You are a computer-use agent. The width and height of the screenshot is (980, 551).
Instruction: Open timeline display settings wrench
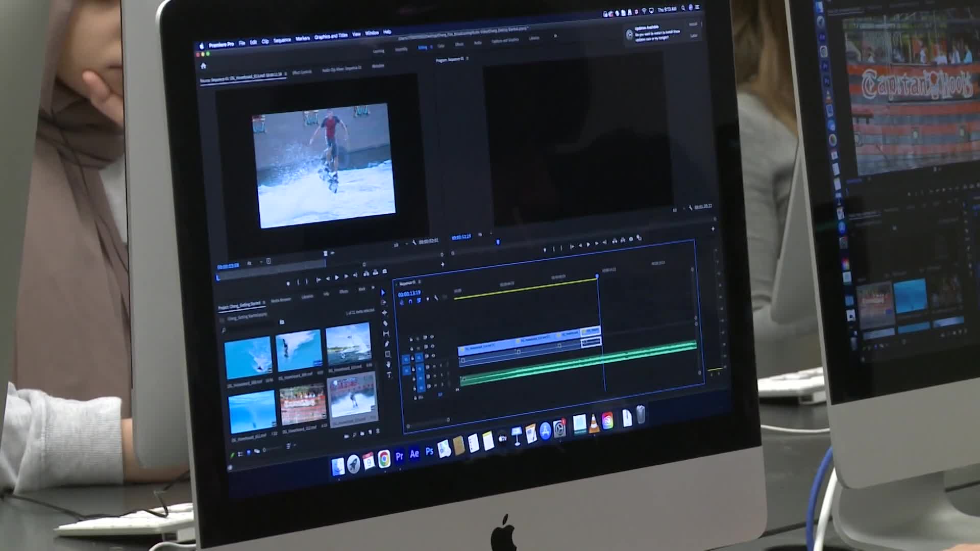coord(436,298)
